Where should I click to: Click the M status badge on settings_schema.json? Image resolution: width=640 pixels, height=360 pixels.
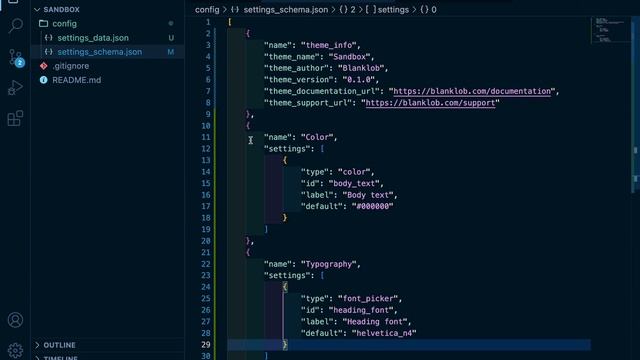[171, 52]
